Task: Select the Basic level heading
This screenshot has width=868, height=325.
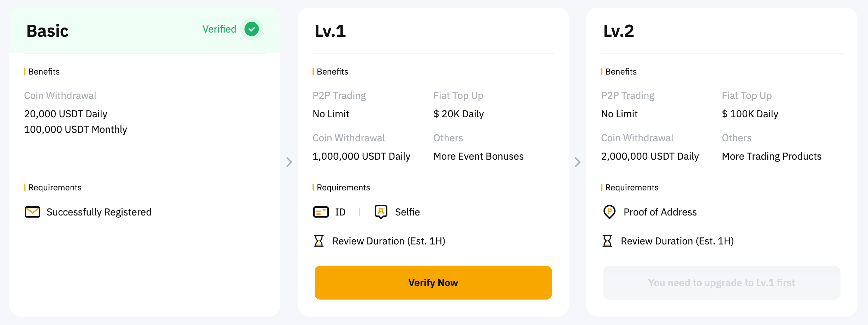Action: 48,31
